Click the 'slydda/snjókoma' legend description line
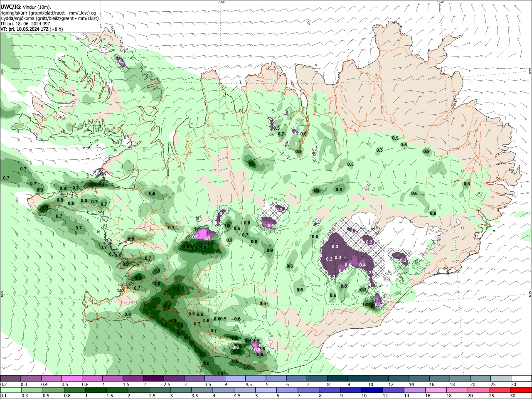The height and width of the screenshot is (399, 532). pos(49,18)
